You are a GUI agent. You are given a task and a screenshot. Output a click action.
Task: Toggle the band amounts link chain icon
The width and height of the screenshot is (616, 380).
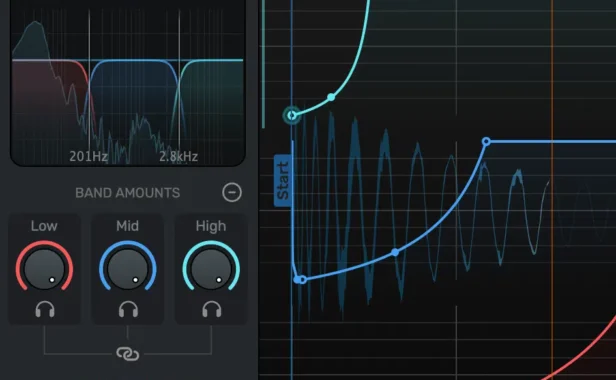tap(128, 354)
